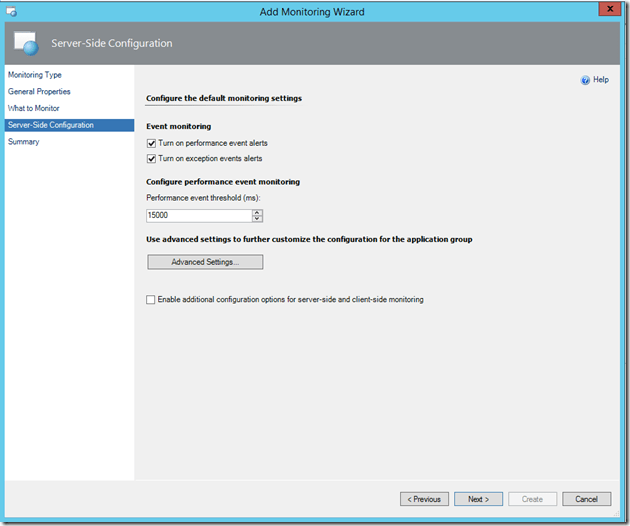The width and height of the screenshot is (630, 526).
Task: Click the blue Help question mark icon
Action: click(585, 80)
